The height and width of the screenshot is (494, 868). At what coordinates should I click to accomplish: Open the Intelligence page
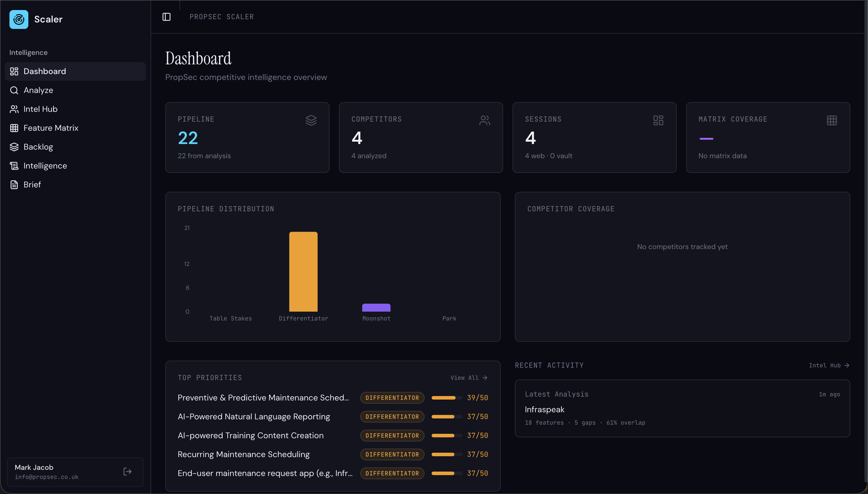click(75, 166)
